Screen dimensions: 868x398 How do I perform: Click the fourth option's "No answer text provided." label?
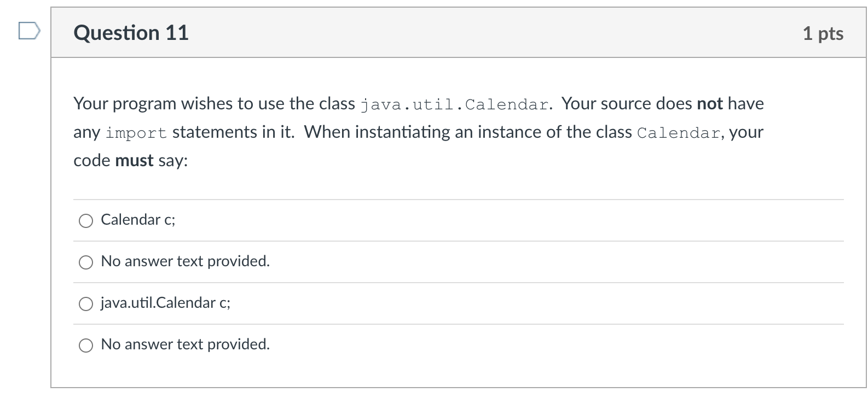(x=185, y=344)
